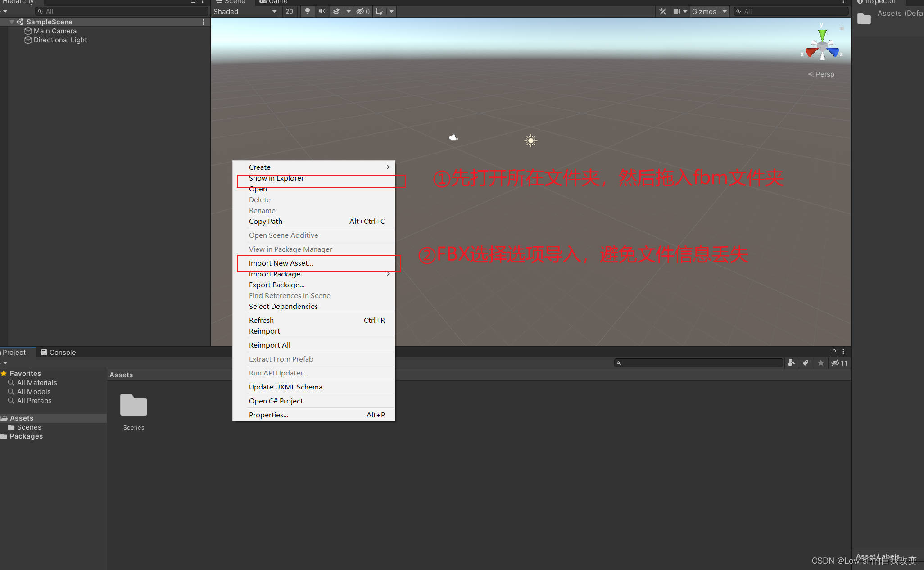The width and height of the screenshot is (924, 570).
Task: Save search star icon in Project
Action: [821, 363]
